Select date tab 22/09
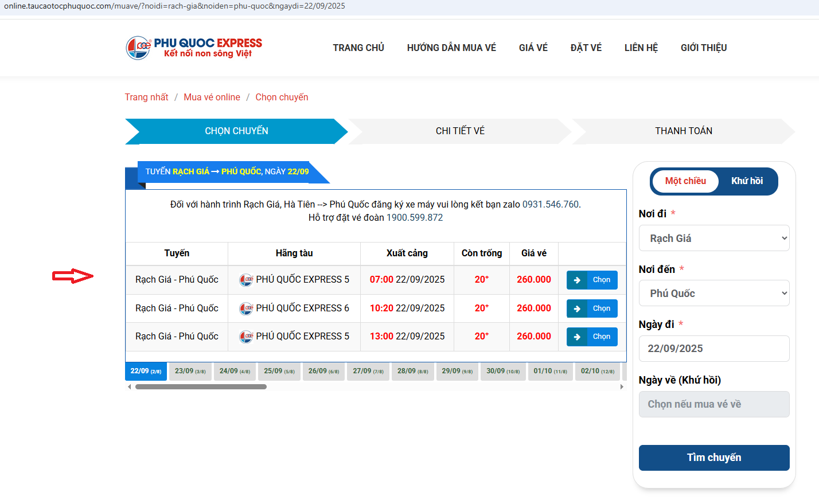 click(x=146, y=372)
